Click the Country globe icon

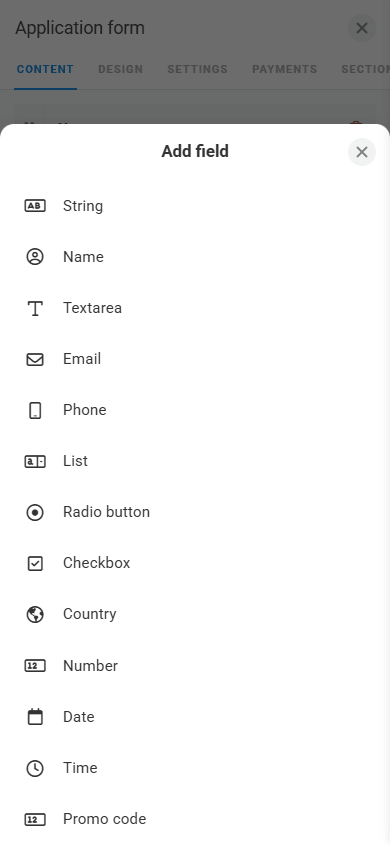[x=35, y=614]
